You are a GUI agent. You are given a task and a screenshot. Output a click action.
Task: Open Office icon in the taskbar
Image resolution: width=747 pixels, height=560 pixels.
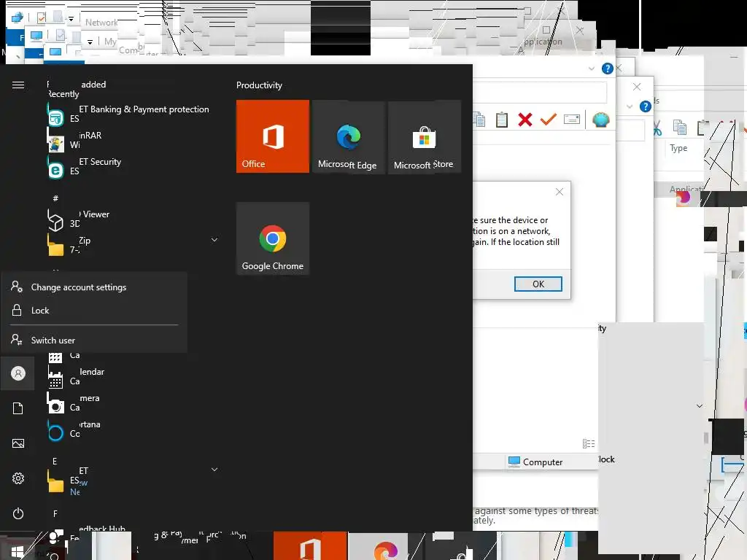309,547
